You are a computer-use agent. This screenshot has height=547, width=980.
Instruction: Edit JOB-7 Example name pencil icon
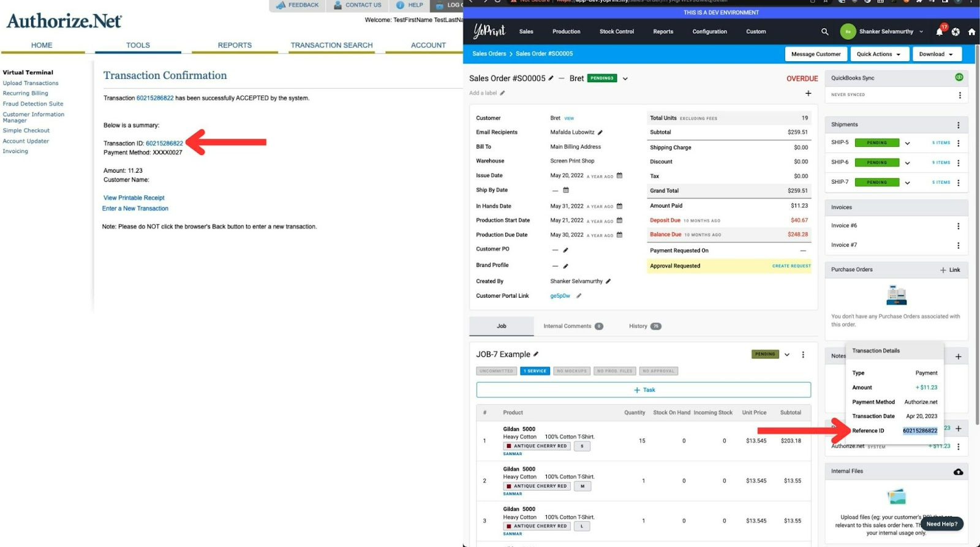point(536,354)
